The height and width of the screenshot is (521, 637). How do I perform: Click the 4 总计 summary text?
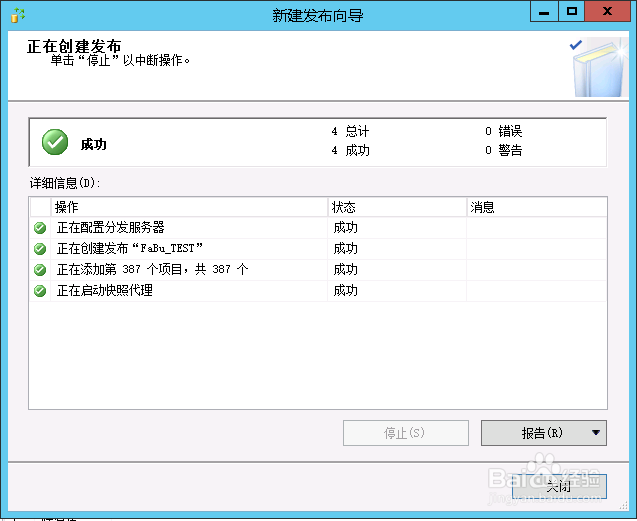click(350, 131)
